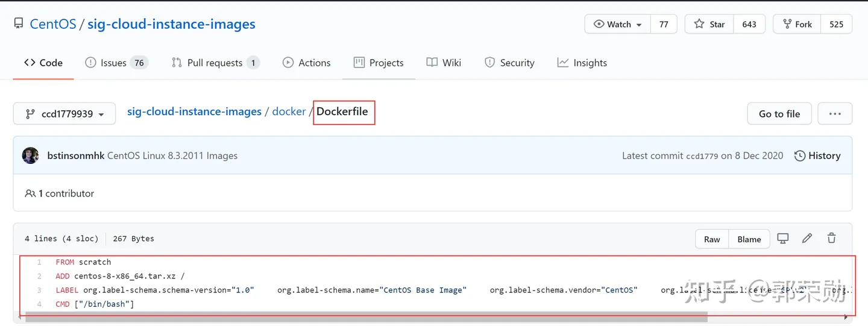Click the Go to file button
The width and height of the screenshot is (868, 326).
coord(779,113)
